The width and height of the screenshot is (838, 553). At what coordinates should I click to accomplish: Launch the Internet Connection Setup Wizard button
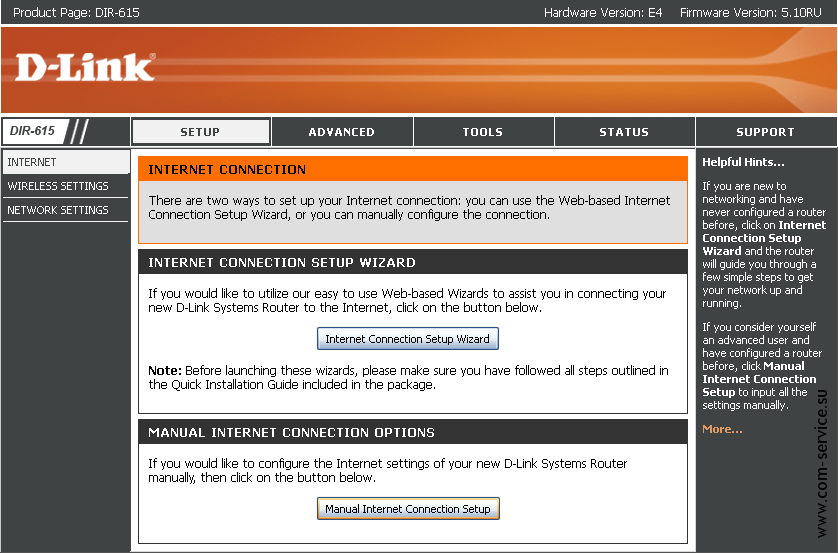click(x=408, y=339)
